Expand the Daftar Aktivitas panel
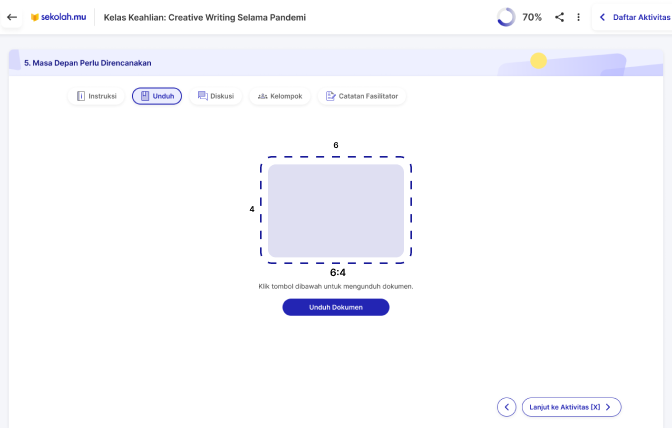 coord(640,17)
